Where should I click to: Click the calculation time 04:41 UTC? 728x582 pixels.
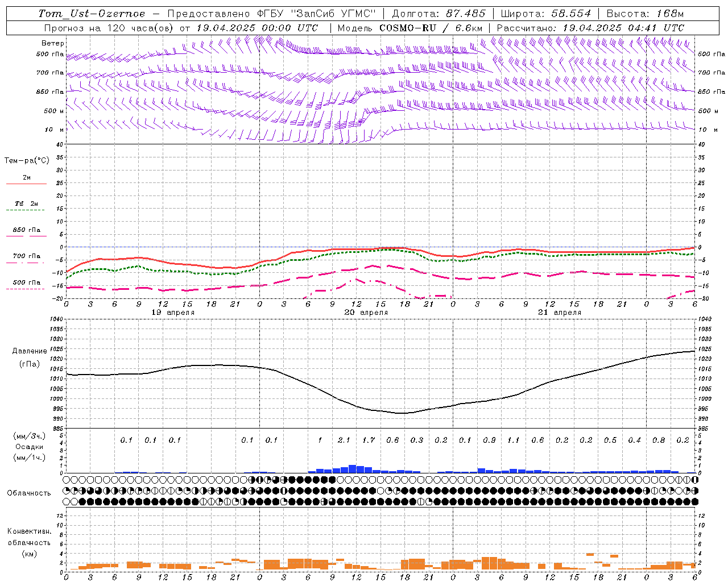click(655, 28)
